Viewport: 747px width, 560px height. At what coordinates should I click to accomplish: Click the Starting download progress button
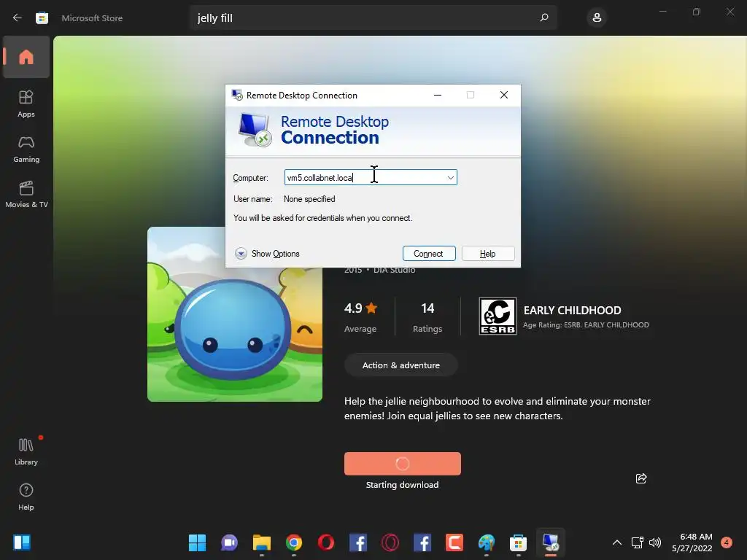pos(403,463)
